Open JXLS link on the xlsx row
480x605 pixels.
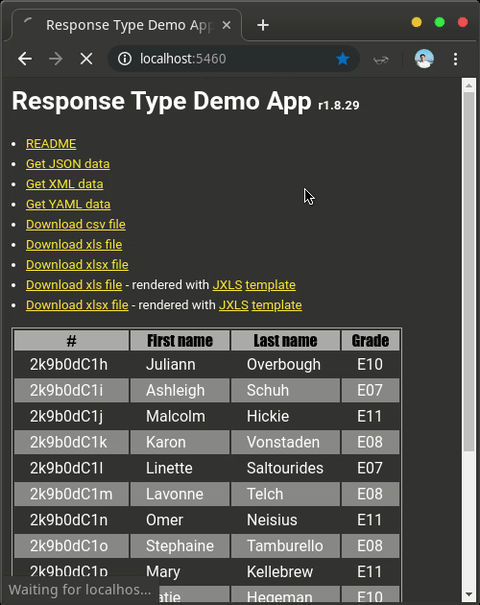[x=234, y=305]
